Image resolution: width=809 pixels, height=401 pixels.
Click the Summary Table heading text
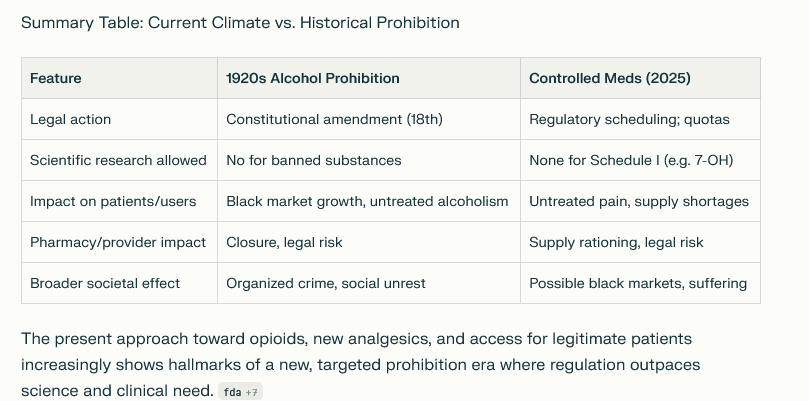(240, 23)
